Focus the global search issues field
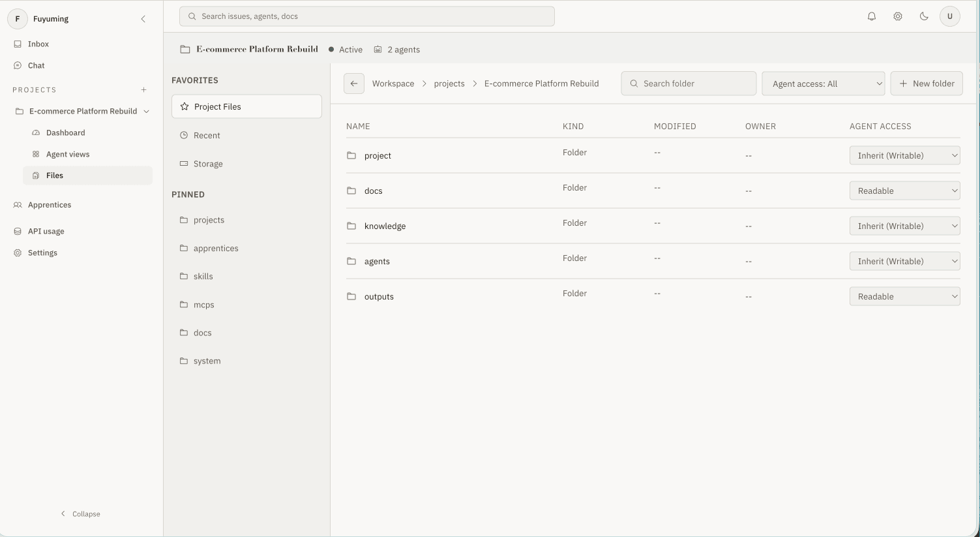 [x=367, y=16]
